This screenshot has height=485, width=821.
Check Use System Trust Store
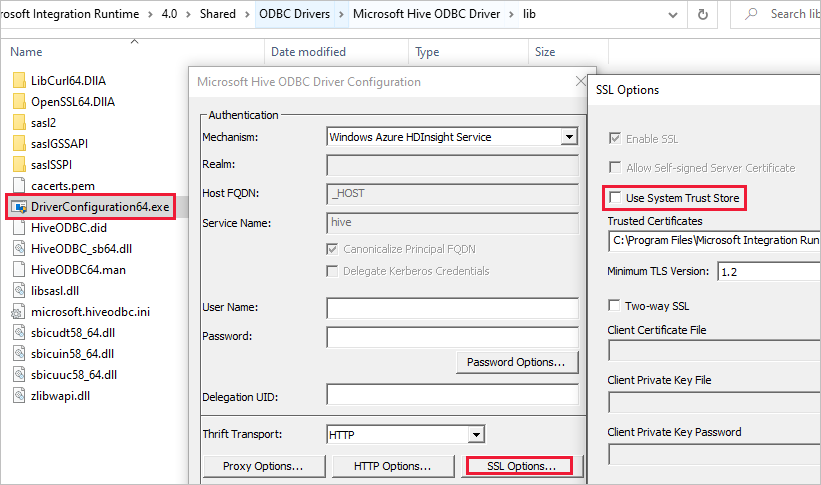[x=615, y=197]
